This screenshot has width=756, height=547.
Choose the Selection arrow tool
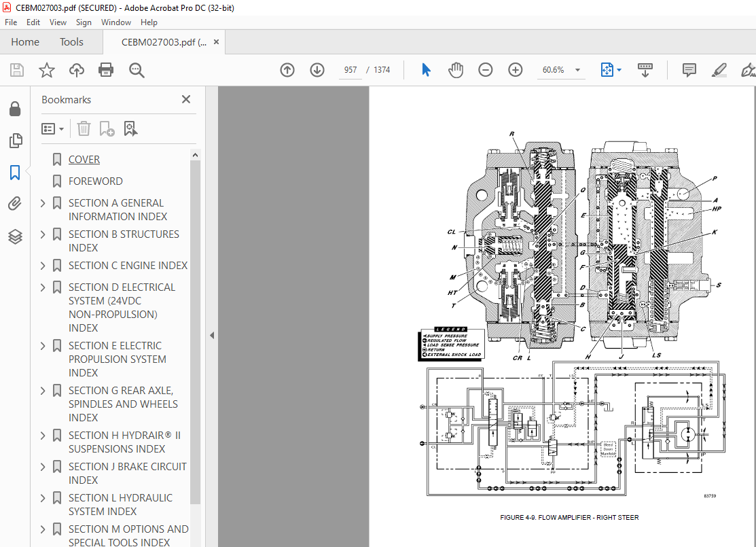(426, 70)
